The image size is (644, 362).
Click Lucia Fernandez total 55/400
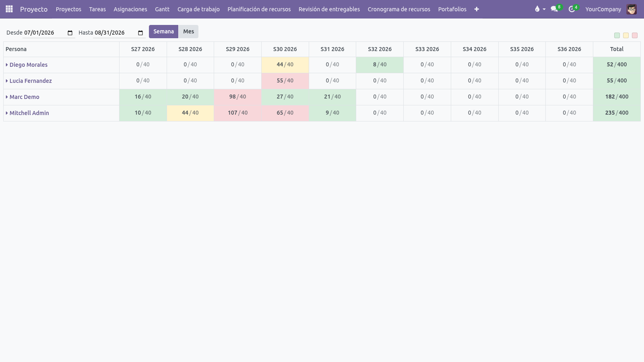(617, 81)
